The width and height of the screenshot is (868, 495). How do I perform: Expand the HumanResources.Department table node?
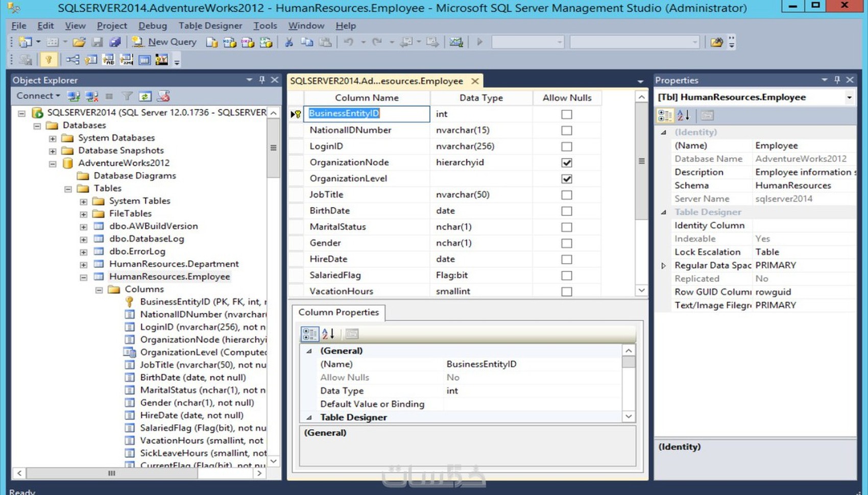(x=83, y=264)
